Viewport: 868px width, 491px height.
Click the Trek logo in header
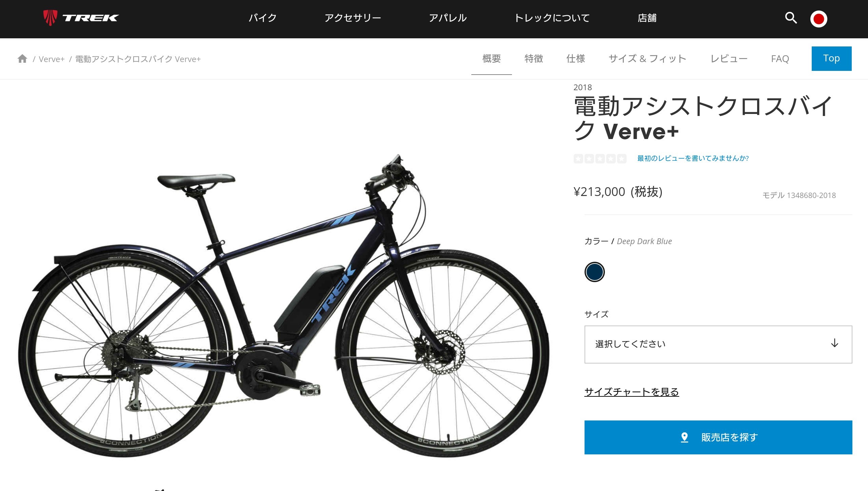click(81, 18)
